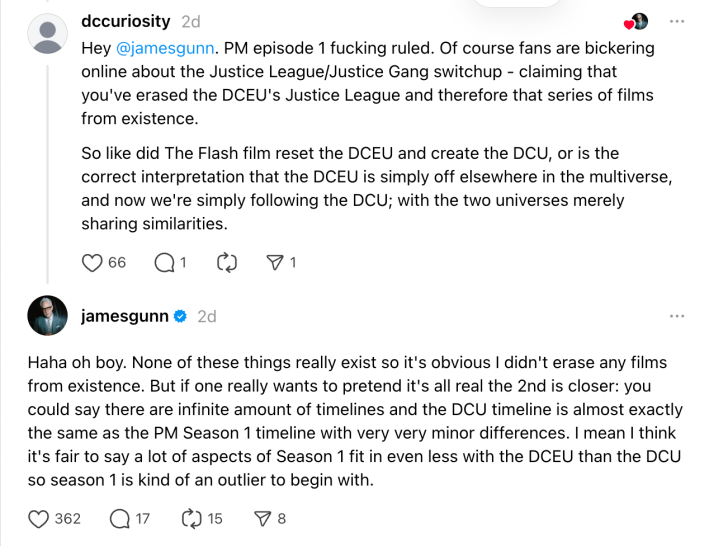This screenshot has height=546, width=709.
Task: Repost dccuriosity's post
Action: point(226,263)
